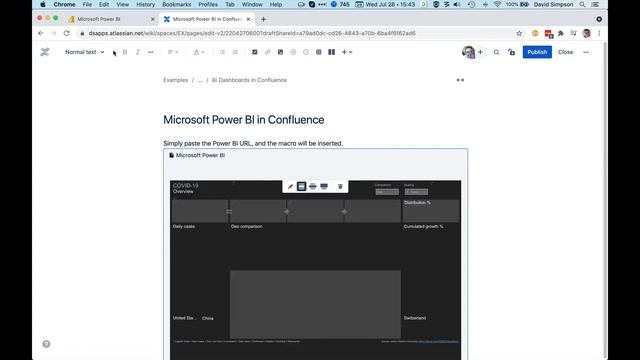Click the user avatar in the editor header

468,52
